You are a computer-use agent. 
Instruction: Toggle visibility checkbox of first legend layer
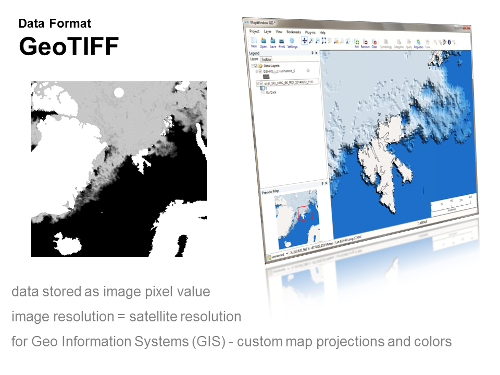coord(261,71)
